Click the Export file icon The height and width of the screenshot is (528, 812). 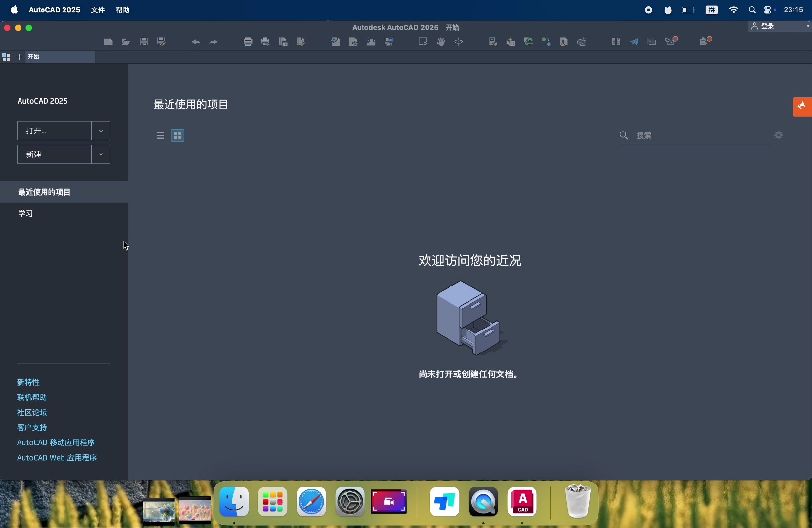[354, 42]
